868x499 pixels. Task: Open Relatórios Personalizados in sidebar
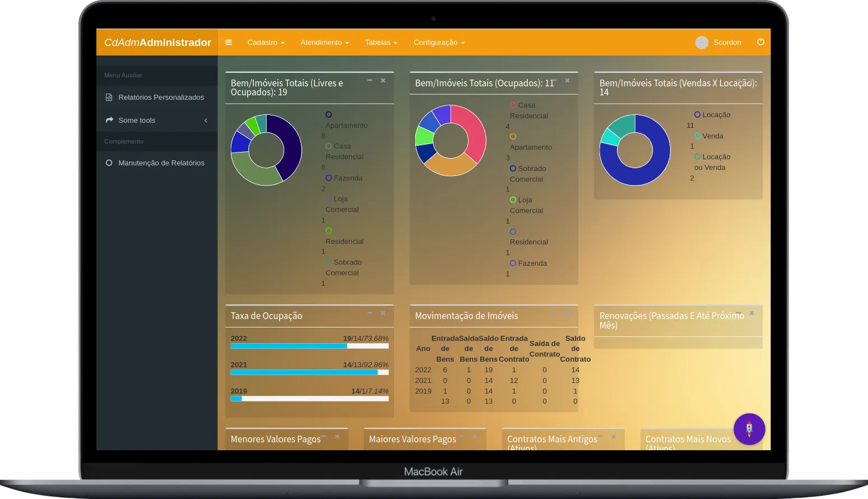point(161,98)
